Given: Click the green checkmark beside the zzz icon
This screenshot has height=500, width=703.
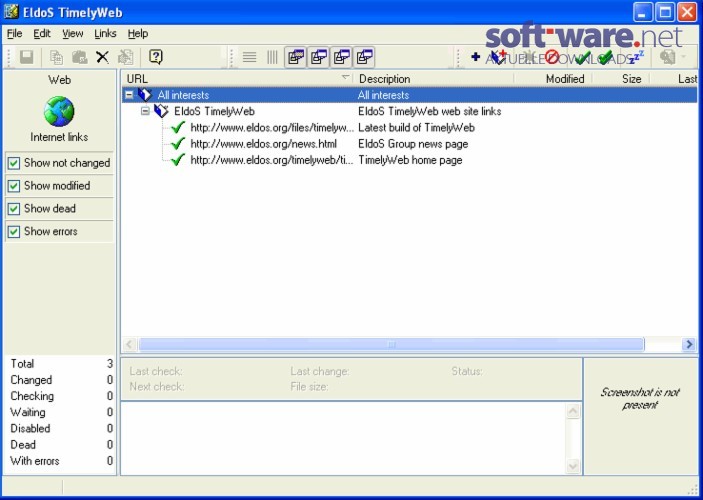Looking at the screenshot, I should 605,57.
